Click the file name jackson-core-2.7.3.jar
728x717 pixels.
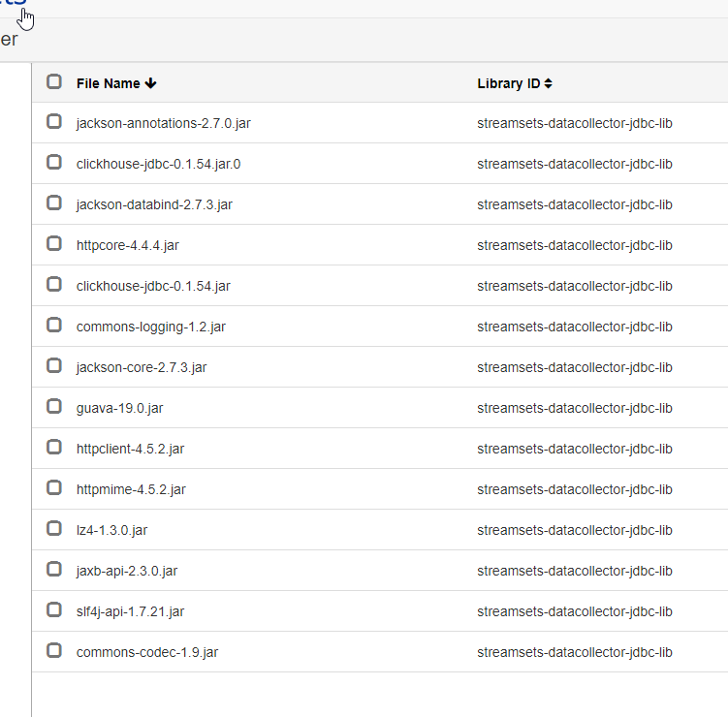tap(142, 367)
